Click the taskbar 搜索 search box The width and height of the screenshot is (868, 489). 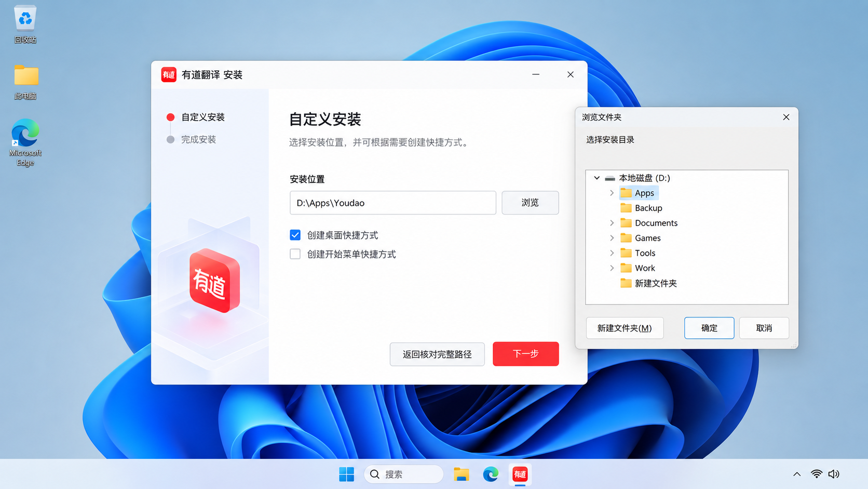[404, 474]
